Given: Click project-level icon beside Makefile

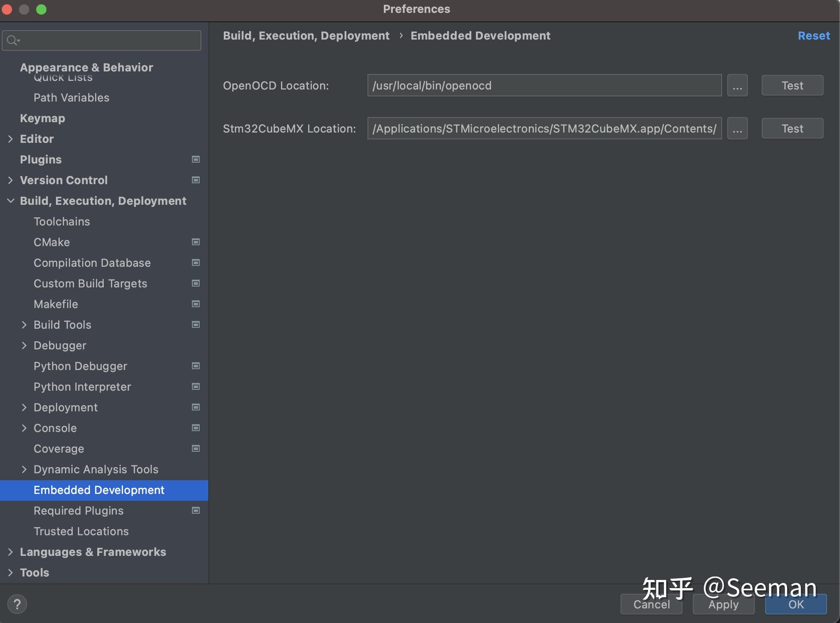Looking at the screenshot, I should 196,304.
